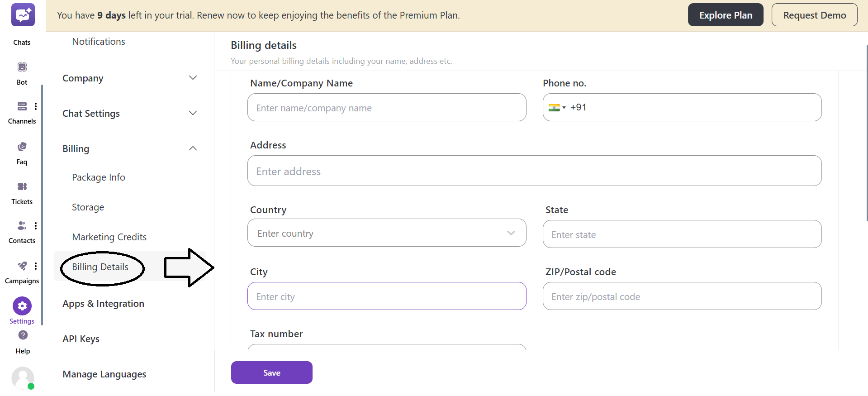Screen dimensions: 868x396
Task: Select Package Info menu item
Action: coord(99,177)
